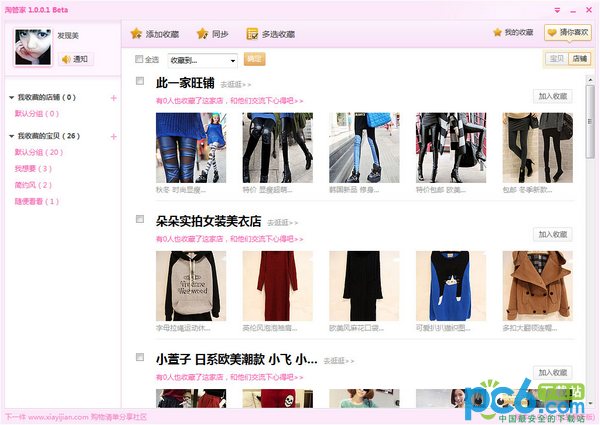Click the orange 确定 button
The width and height of the screenshot is (600, 425).
tap(254, 59)
